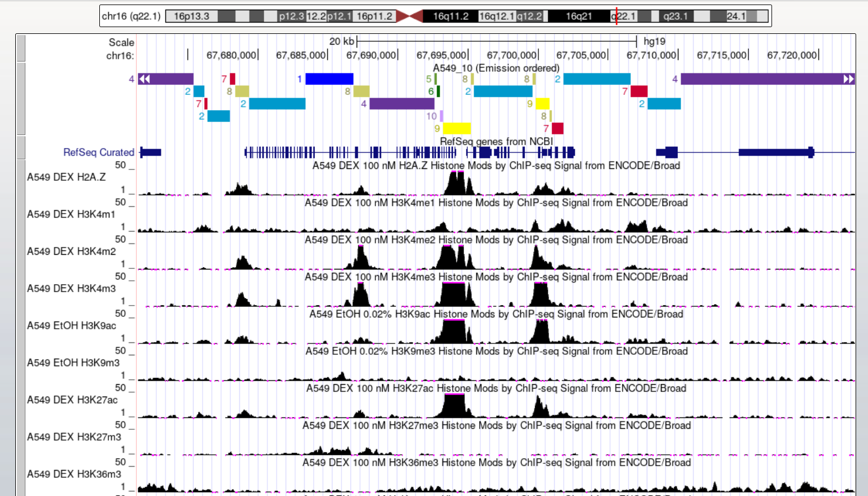Click the H3K9ac Histone Mods signal title
This screenshot has width=868, height=496.
pos(496,314)
